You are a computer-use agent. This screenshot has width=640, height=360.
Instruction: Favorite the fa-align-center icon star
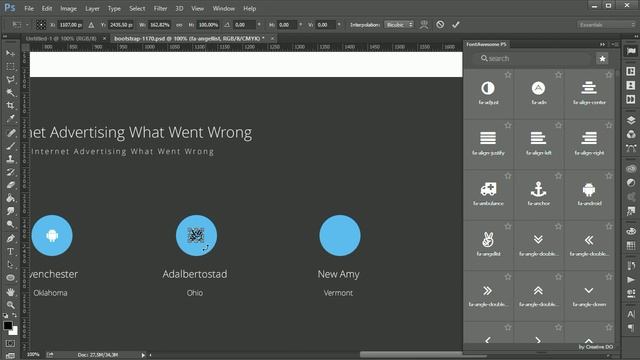coord(609,75)
